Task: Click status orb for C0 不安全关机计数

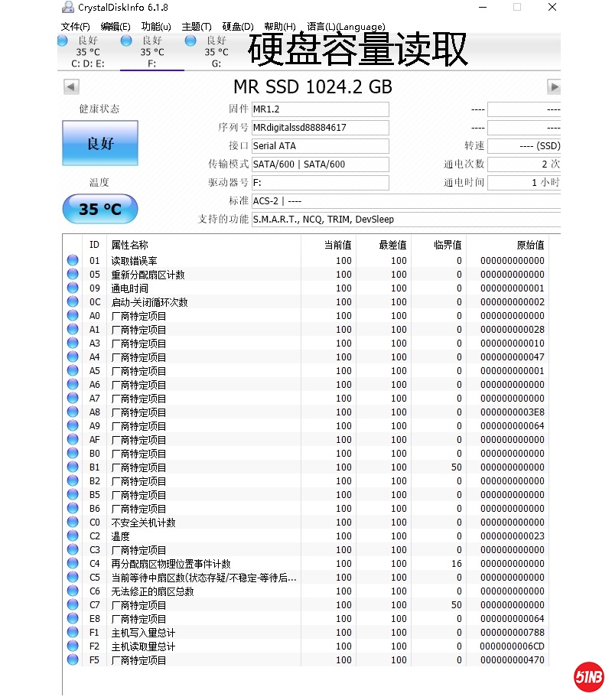Action: pos(73,523)
